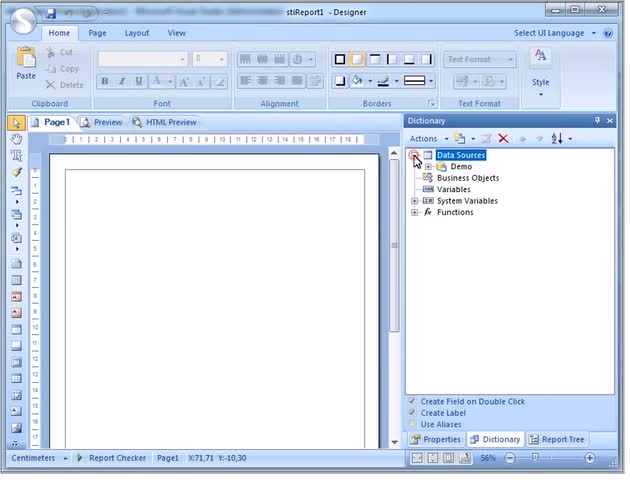
Task: Toggle Italic formatting
Action: pos(122,82)
